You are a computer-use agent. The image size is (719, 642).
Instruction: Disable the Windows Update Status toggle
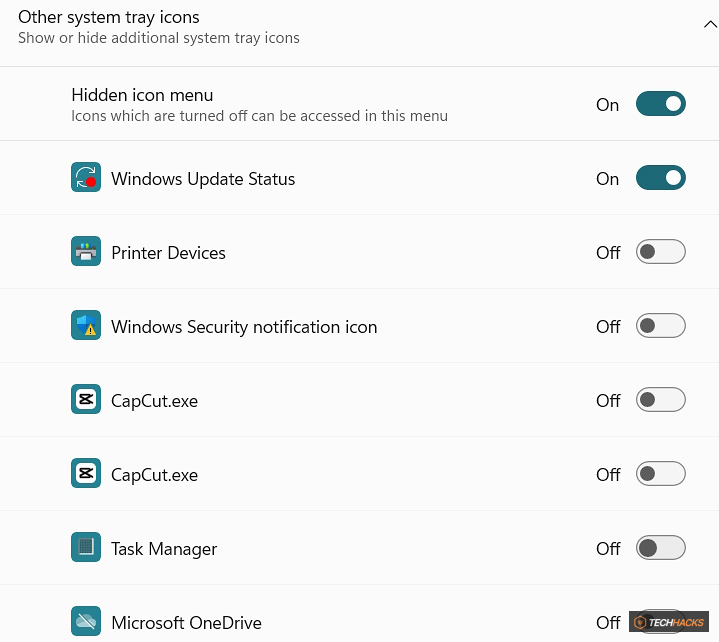pyautogui.click(x=660, y=177)
